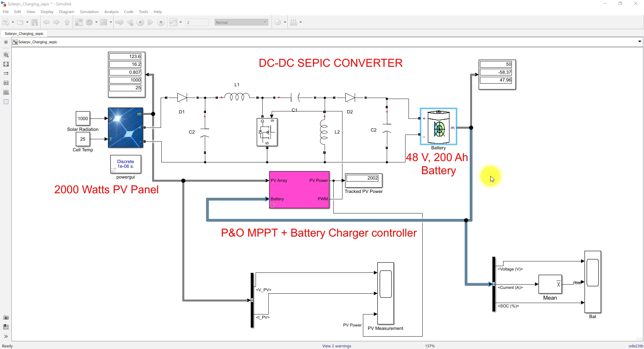Run the simulation with the Play button
The height and width of the screenshot is (349, 644).
140,22
